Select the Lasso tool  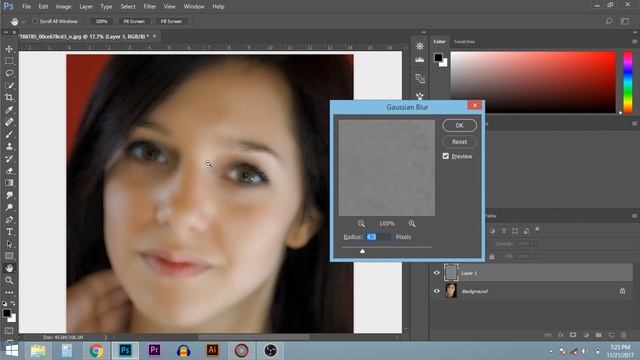coord(9,73)
